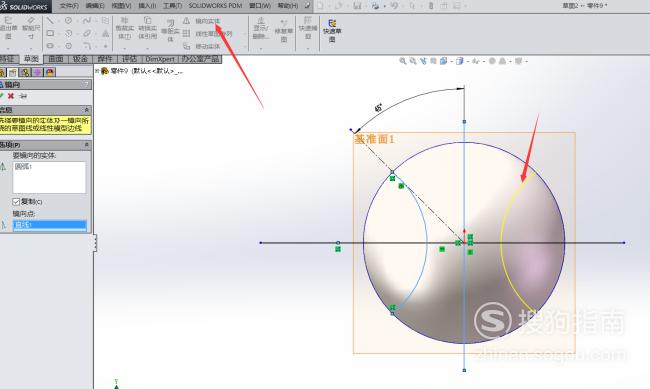This screenshot has height=389, width=650.
Task: Open the dropdown under 剪裁实体
Action: coord(124,49)
